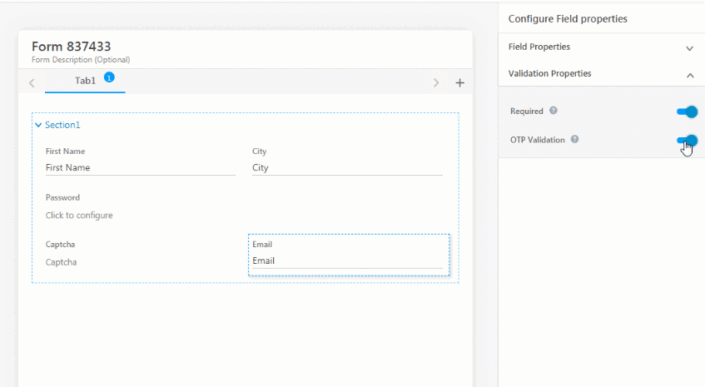Select the First Name input field
Screen dimensions: 705x387
140,168
